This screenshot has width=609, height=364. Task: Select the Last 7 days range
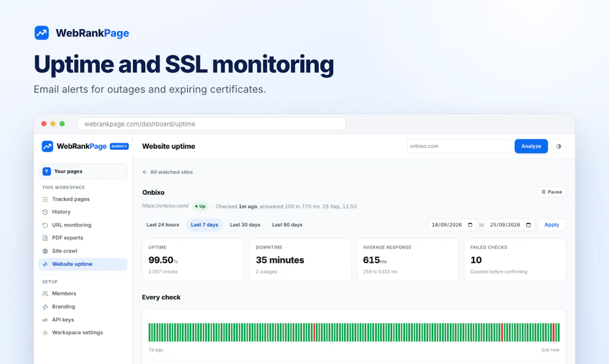tap(204, 225)
